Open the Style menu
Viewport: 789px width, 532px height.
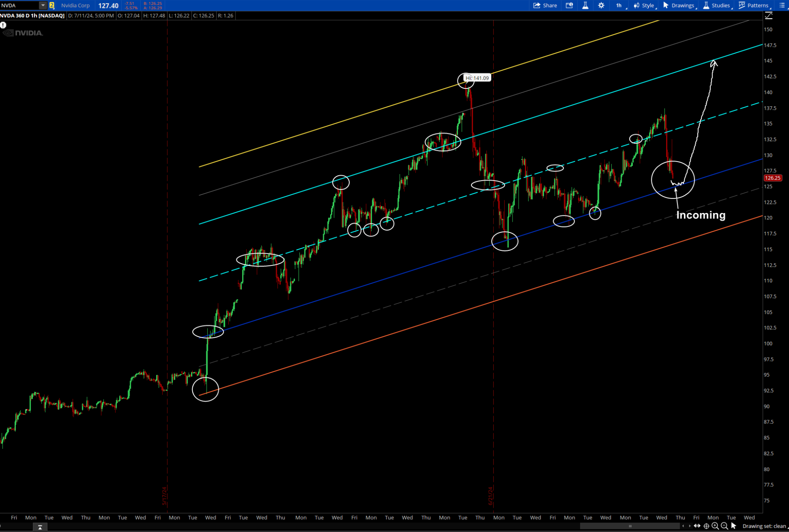tap(644, 5)
